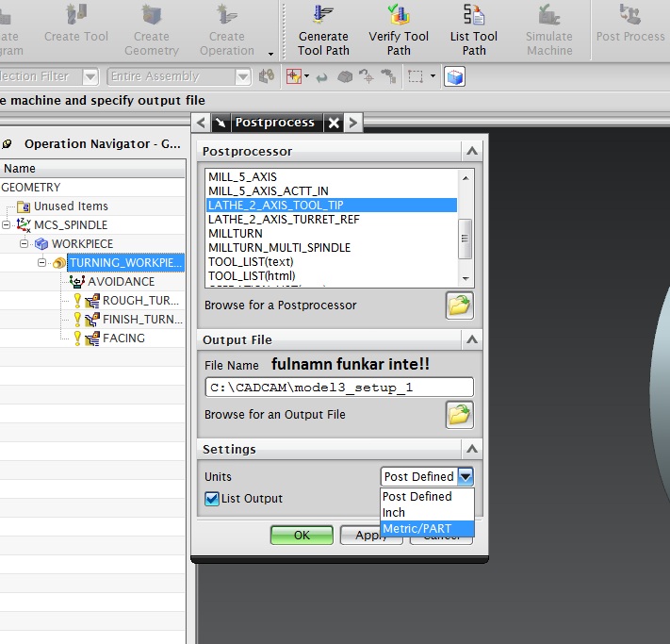Toggle the List Output checkbox

click(212, 499)
